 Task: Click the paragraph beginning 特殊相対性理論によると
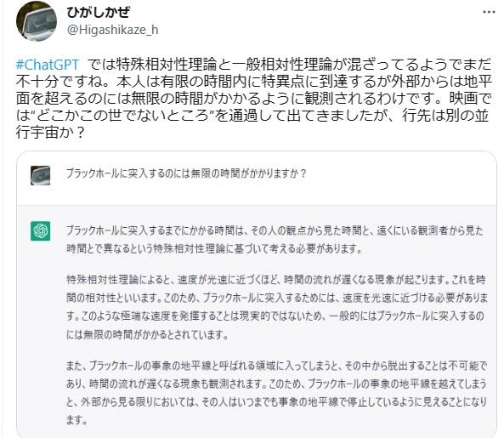pyautogui.click(x=277, y=307)
